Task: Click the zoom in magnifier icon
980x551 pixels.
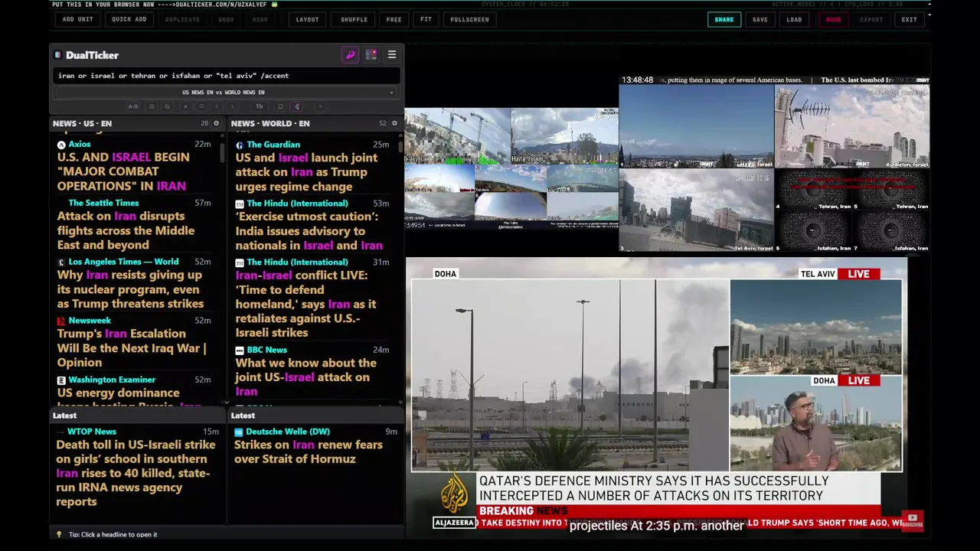Action: (x=167, y=106)
